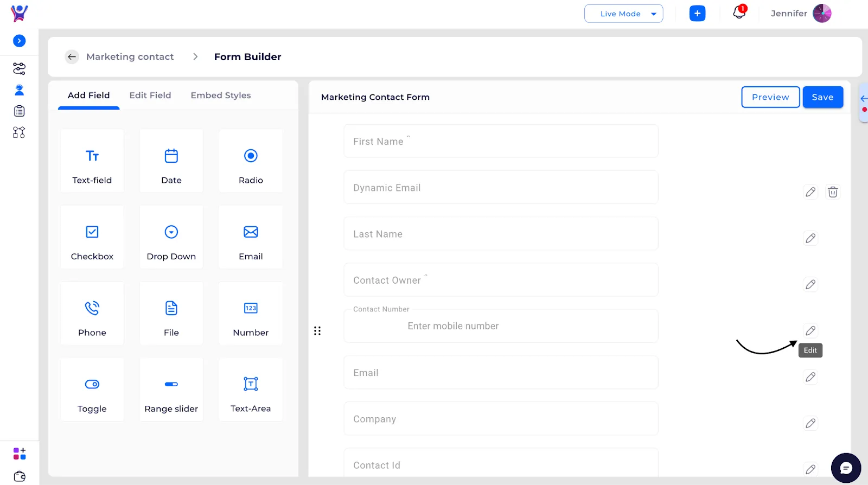Image resolution: width=868 pixels, height=485 pixels.
Task: Open the Live Mode dropdown
Action: [624, 14]
